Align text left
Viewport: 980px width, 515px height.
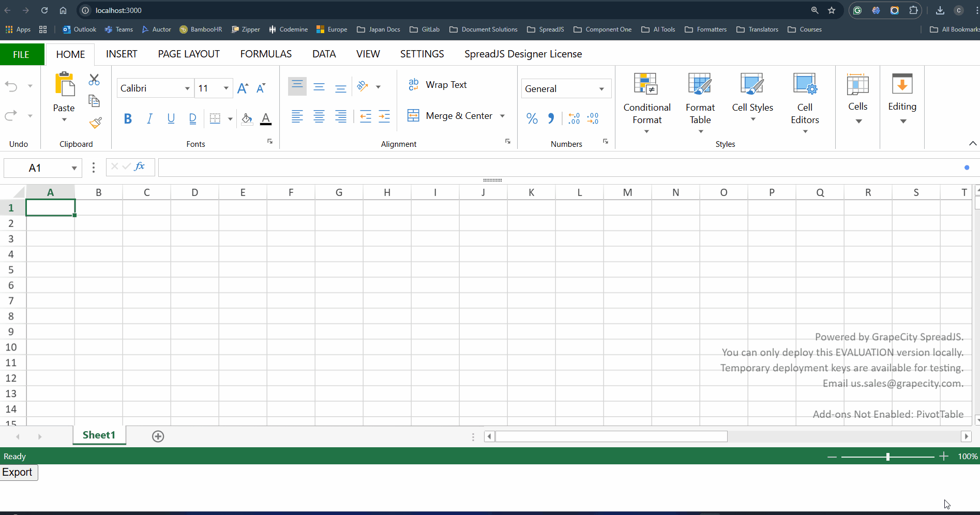(297, 117)
